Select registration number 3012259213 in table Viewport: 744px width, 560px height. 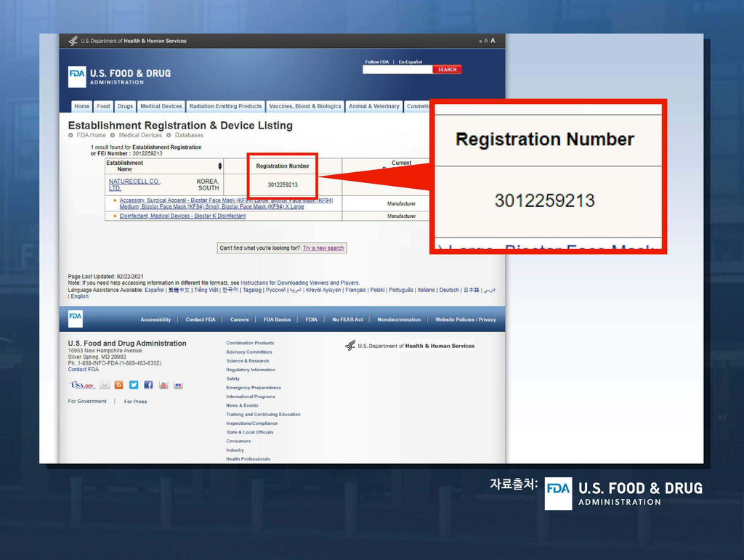coord(283,185)
